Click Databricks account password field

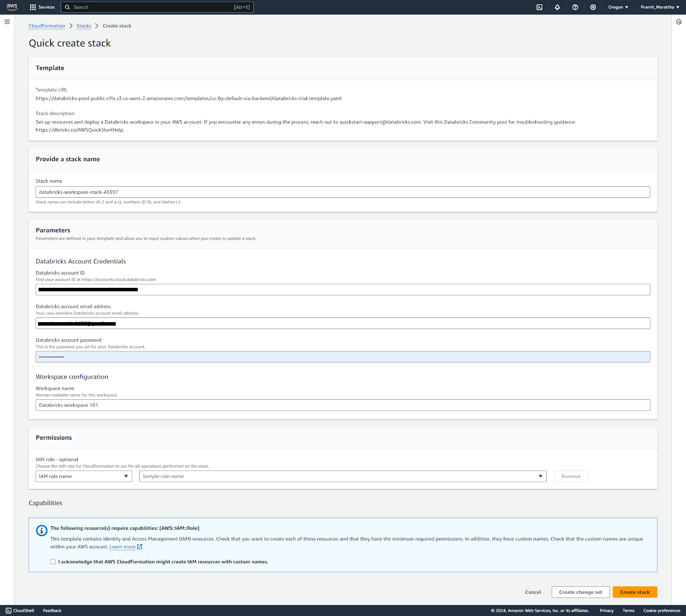(x=343, y=357)
